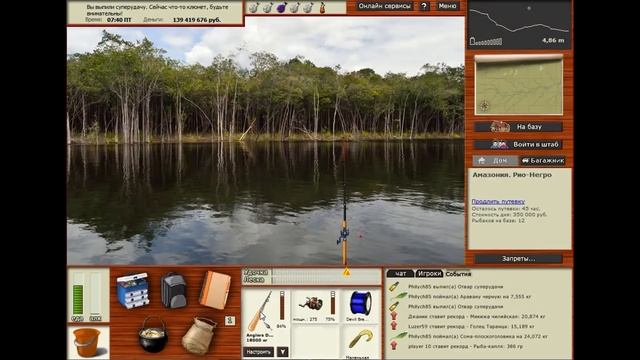The height and width of the screenshot is (360, 640).
Task: Switch to the Игроки tab
Action: point(429,274)
